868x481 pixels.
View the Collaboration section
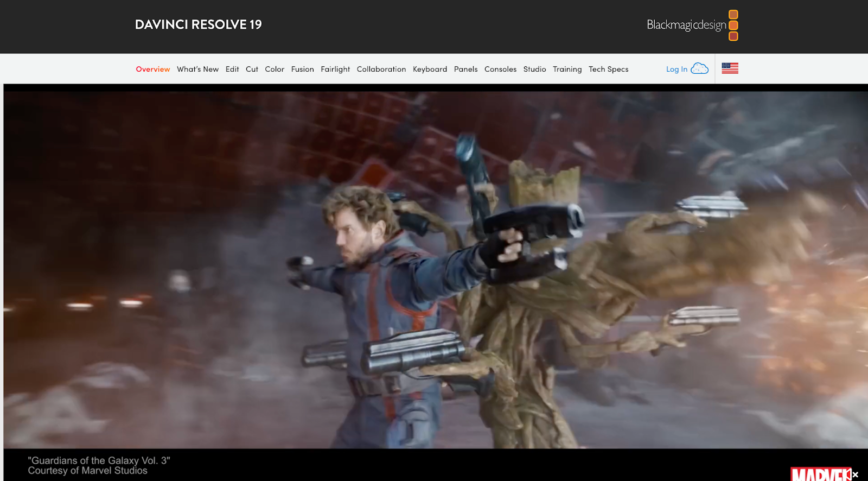(x=381, y=69)
